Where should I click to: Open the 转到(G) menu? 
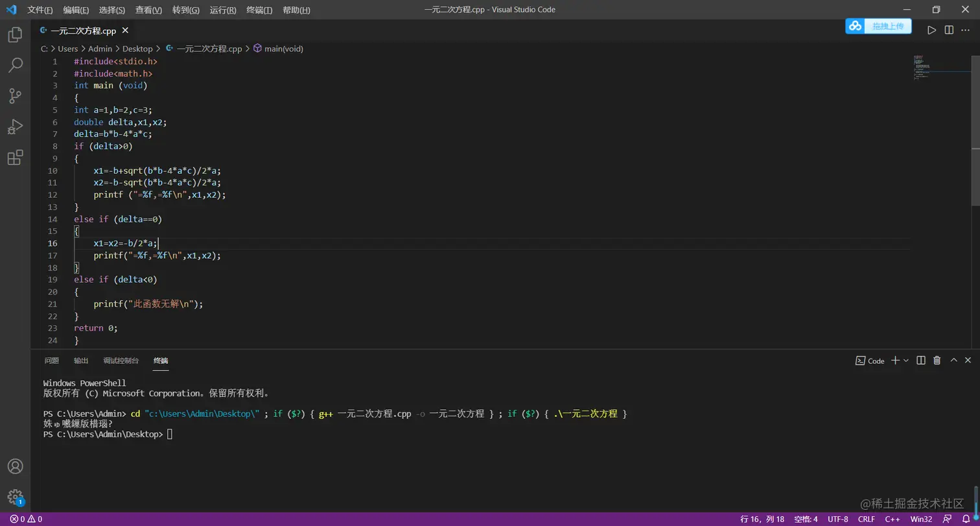click(186, 10)
